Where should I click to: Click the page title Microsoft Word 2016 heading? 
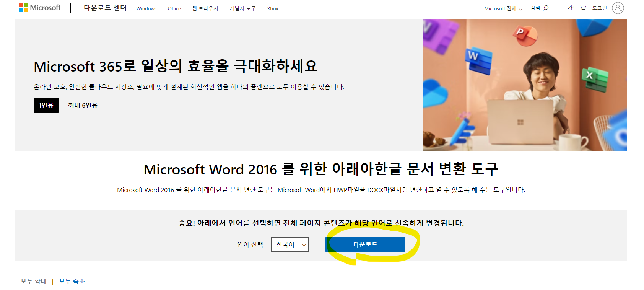coord(321,169)
